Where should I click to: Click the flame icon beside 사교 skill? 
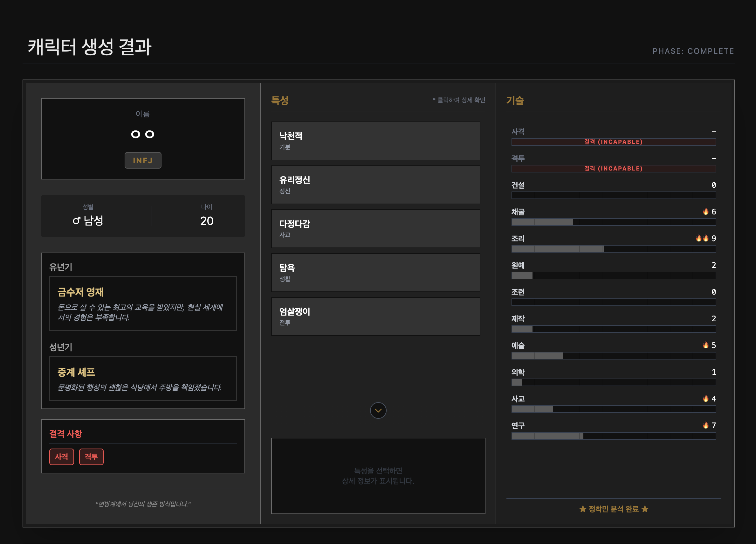tap(705, 399)
